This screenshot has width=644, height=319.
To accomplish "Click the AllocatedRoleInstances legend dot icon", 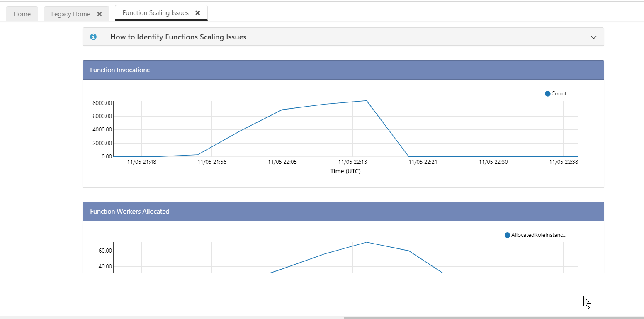I will click(507, 235).
